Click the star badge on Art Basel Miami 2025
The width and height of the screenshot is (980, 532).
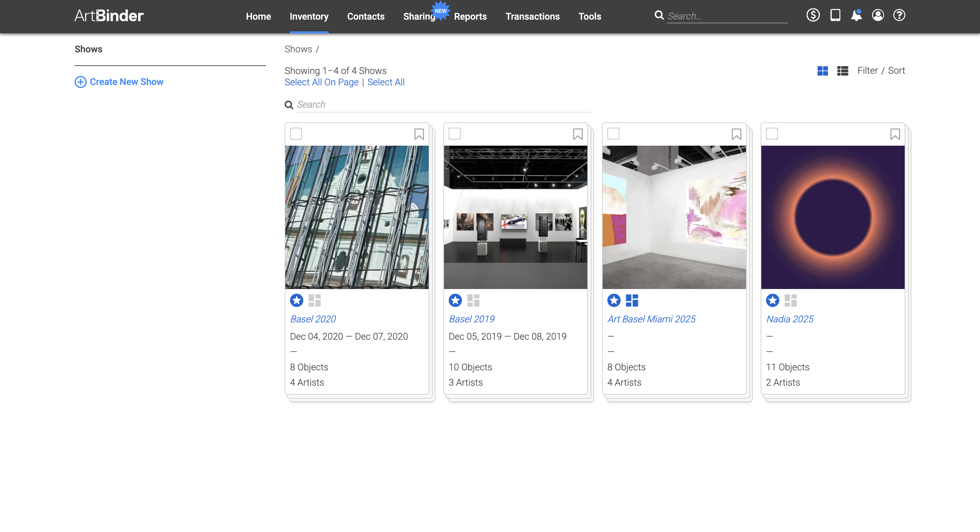click(x=614, y=300)
